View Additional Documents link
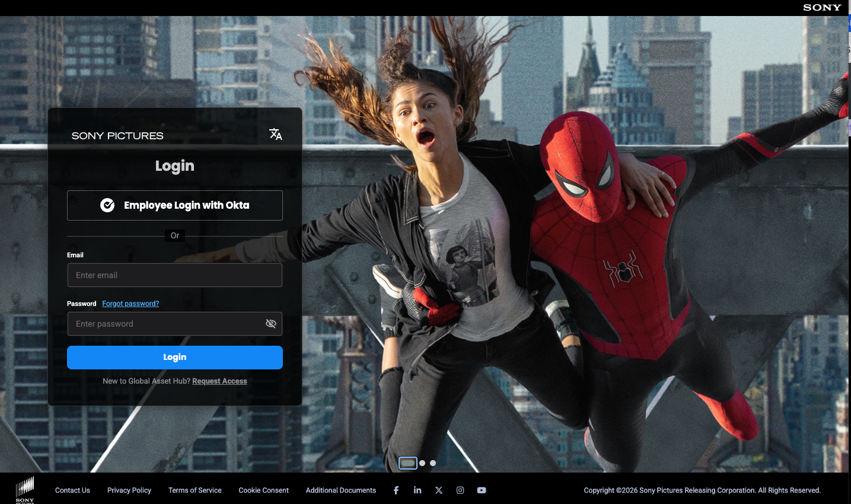Viewport: 851px width, 504px height. coord(341,490)
